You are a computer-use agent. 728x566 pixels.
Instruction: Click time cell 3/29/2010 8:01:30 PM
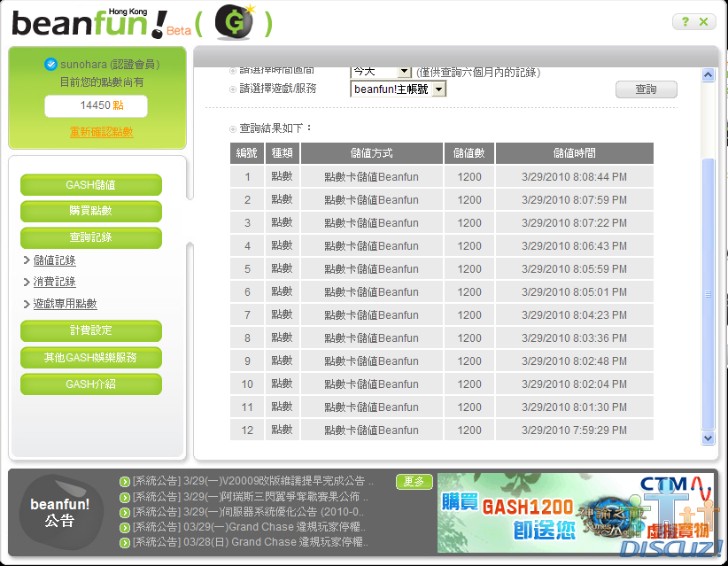[574, 407]
